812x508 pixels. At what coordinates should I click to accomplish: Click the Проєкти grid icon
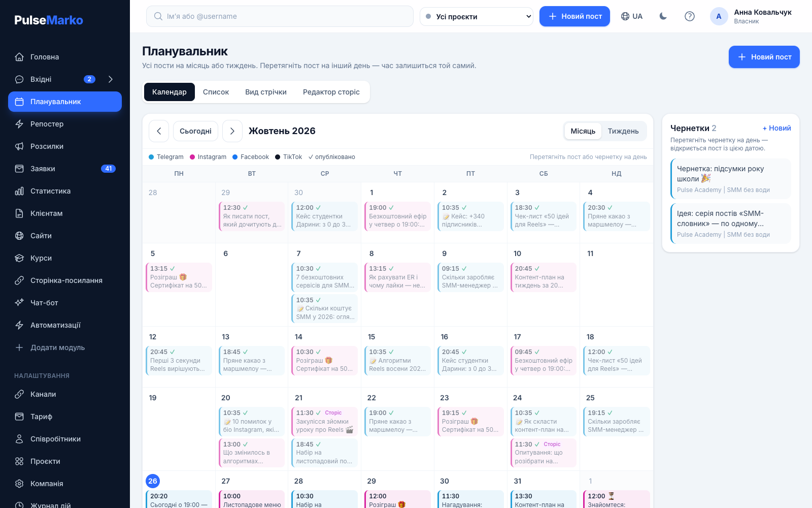click(x=19, y=461)
